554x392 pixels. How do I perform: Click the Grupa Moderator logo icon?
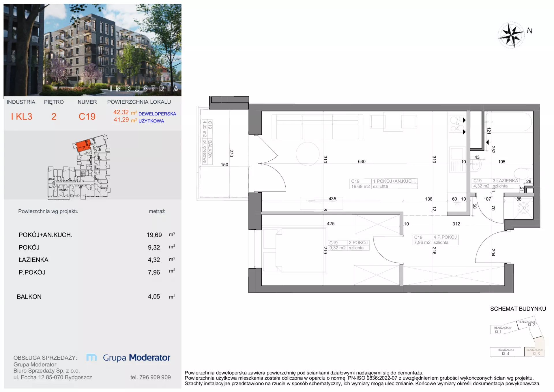click(91, 357)
